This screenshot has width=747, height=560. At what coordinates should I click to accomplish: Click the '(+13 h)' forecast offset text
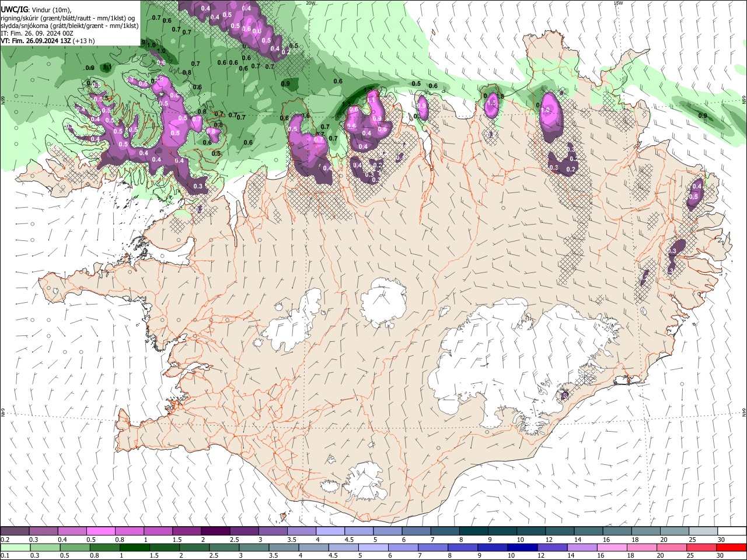coord(84,41)
